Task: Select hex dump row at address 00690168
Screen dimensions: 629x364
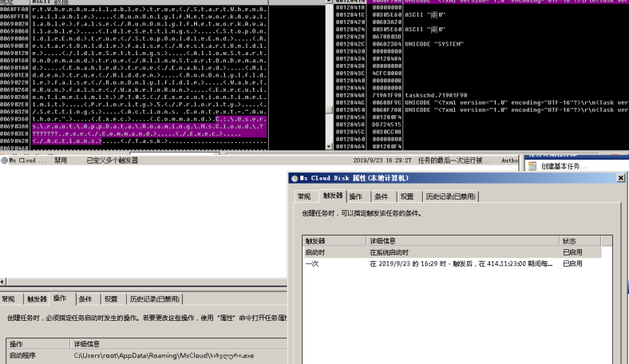Action: [133, 60]
